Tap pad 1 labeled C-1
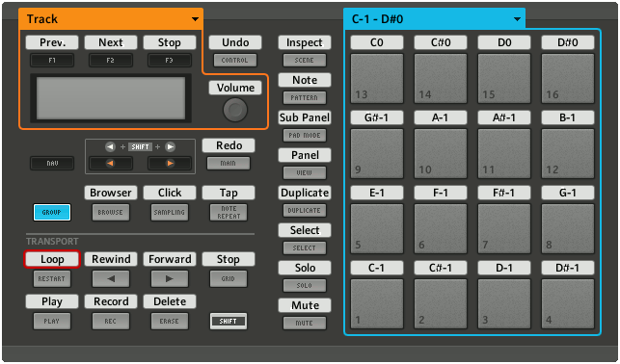Viewport: 620px width, 364px height. pyautogui.click(x=377, y=303)
